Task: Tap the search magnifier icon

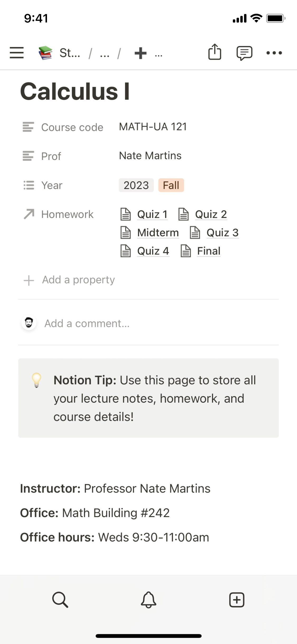Action: pos(60,600)
